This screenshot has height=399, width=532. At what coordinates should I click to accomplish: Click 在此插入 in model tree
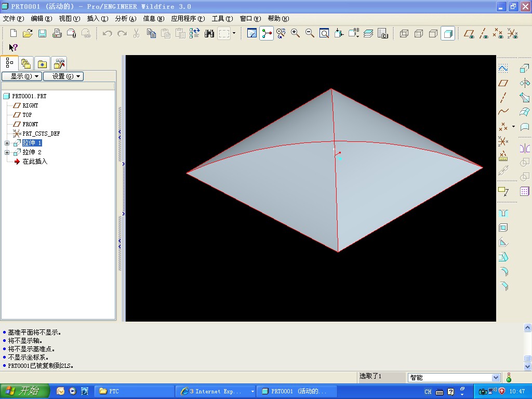pyautogui.click(x=35, y=162)
